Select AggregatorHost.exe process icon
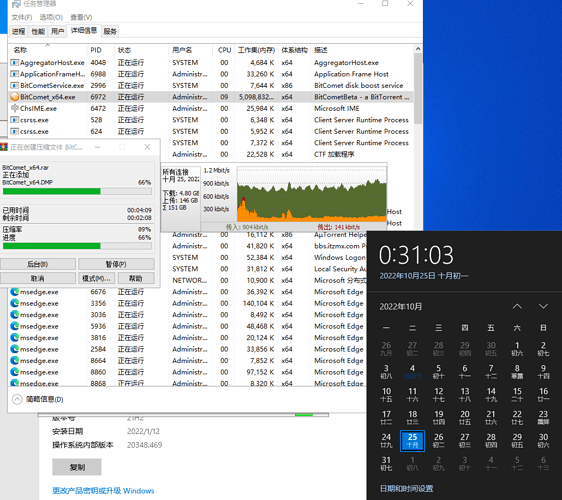This screenshot has height=500, width=562. click(15, 63)
